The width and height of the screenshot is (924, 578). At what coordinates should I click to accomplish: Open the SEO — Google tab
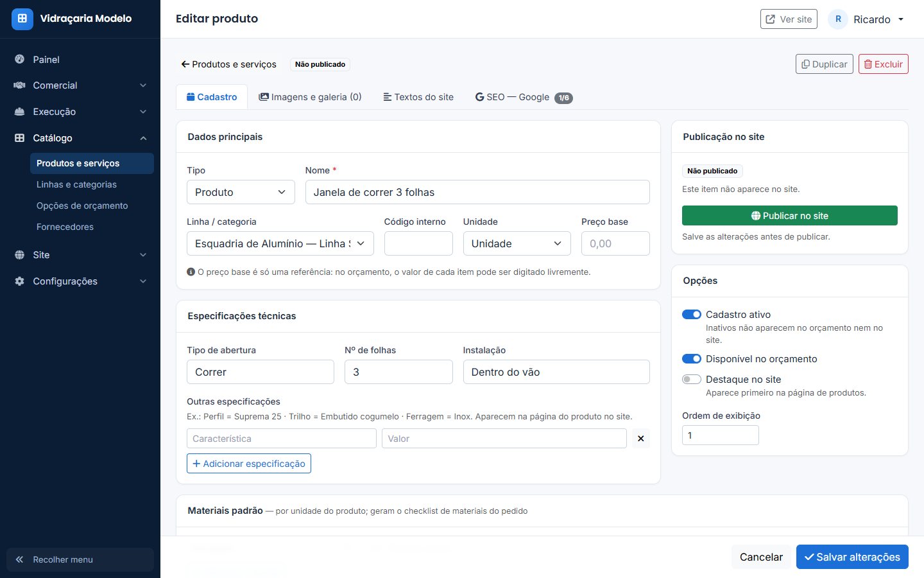[524, 97]
